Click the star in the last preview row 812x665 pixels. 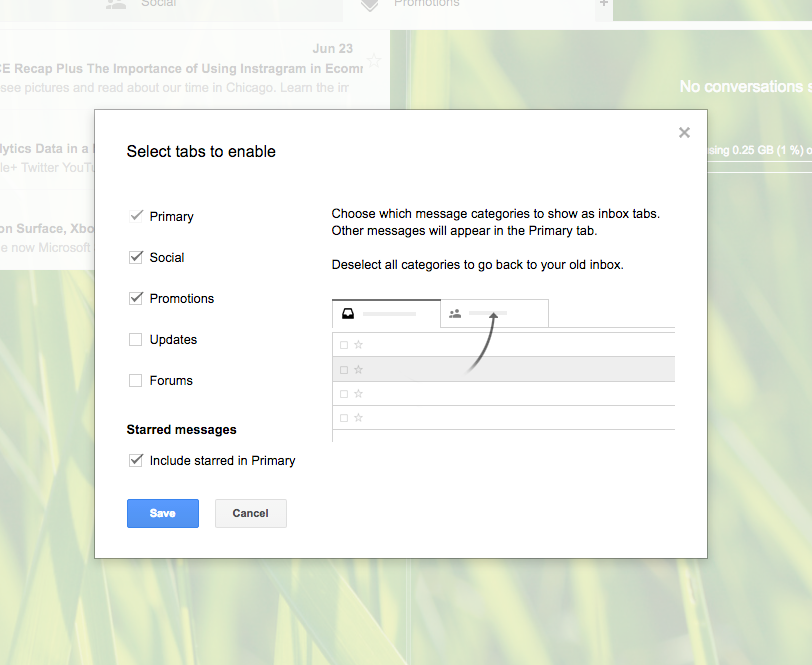[x=358, y=418]
